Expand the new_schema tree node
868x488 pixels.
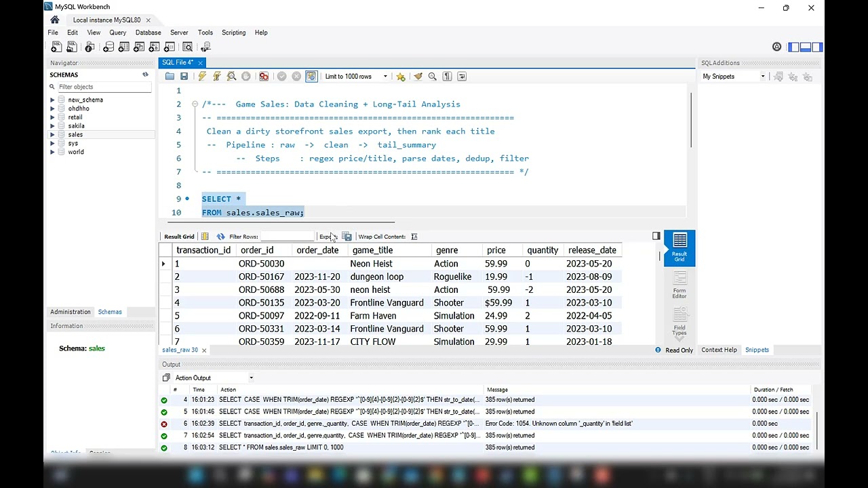[52, 100]
